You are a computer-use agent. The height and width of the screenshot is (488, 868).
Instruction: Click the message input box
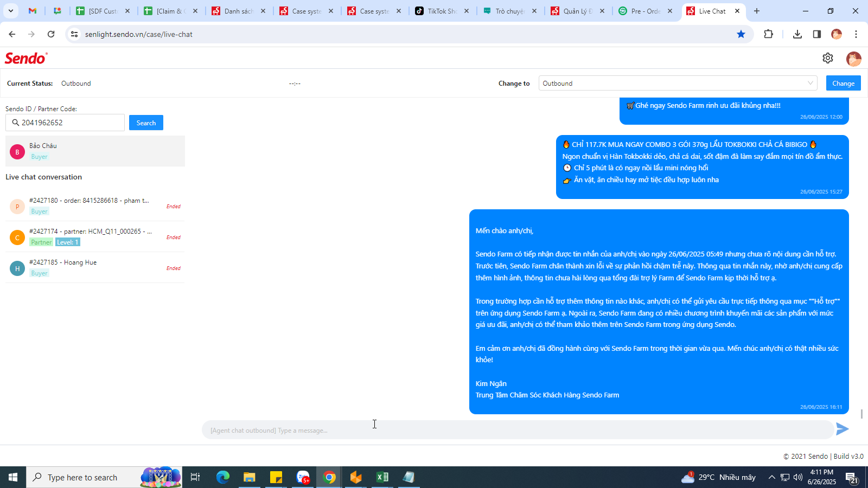click(x=518, y=430)
